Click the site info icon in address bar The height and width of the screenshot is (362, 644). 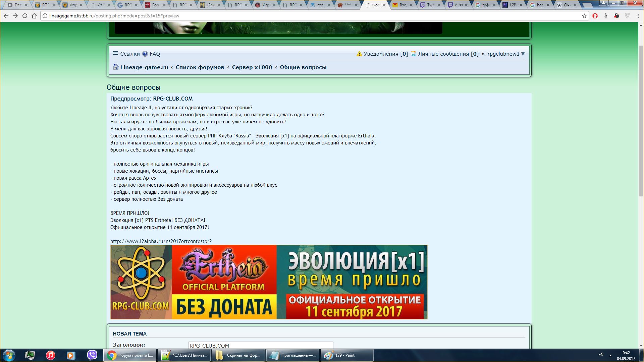click(45, 16)
